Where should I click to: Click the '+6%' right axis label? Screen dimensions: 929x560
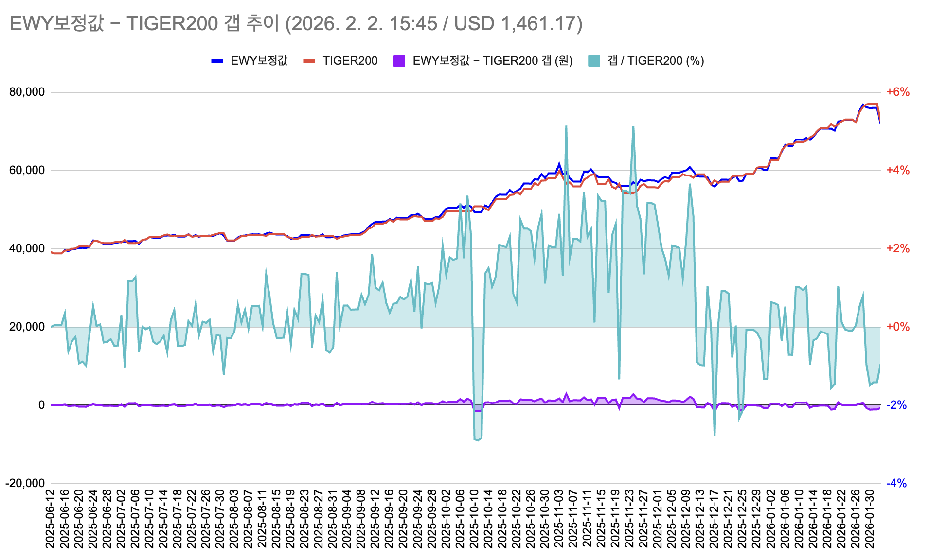898,92
